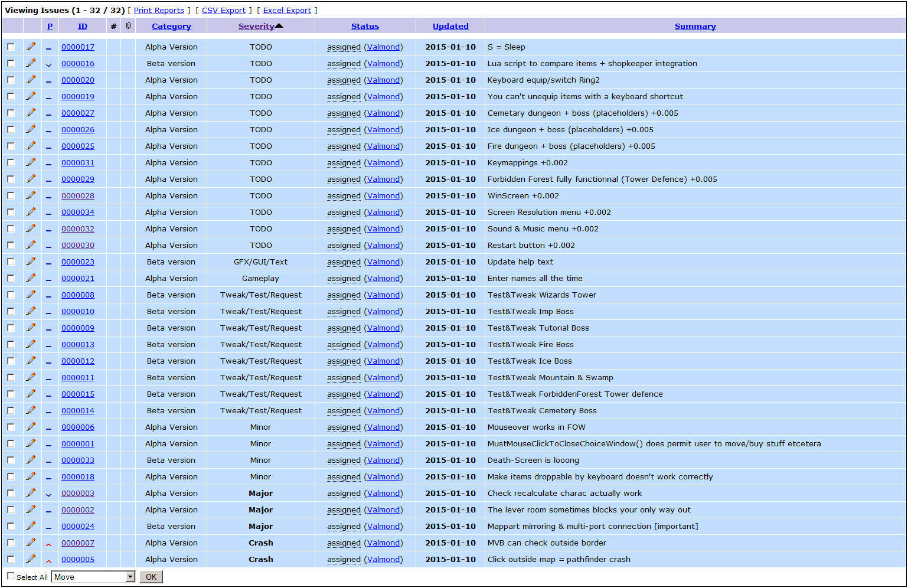The height and width of the screenshot is (588, 908).
Task: Open issue 0000001 link
Action: 78,443
